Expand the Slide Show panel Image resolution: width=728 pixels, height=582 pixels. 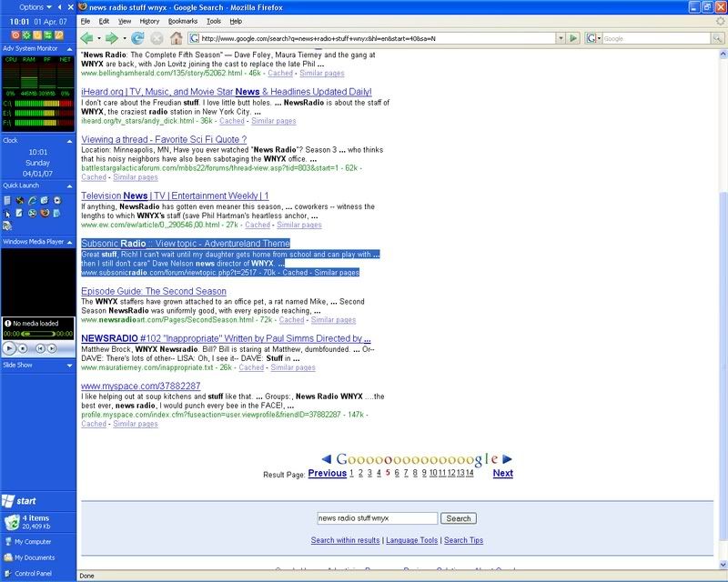(x=67, y=365)
